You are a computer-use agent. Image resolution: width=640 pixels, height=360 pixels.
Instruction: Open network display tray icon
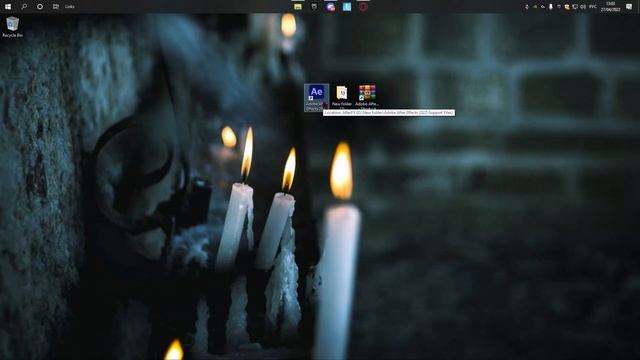tap(575, 7)
